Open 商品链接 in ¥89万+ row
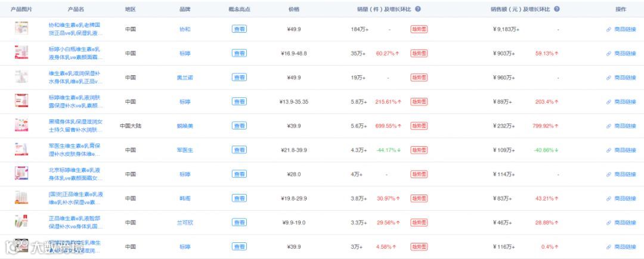The height and width of the screenshot is (259, 644). pos(621,101)
